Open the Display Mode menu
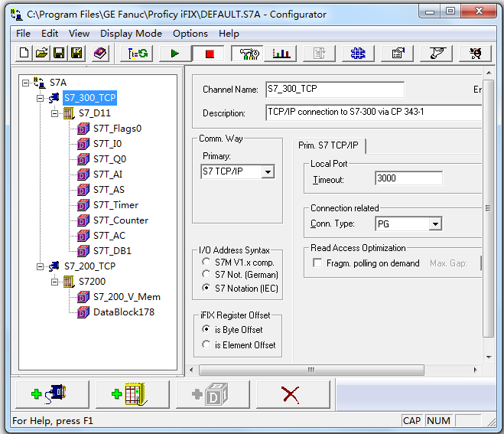The image size is (504, 434). click(131, 34)
